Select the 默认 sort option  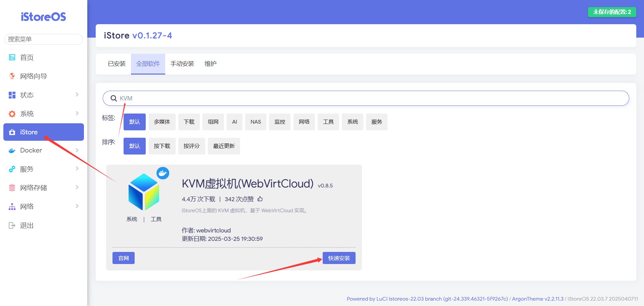point(135,146)
